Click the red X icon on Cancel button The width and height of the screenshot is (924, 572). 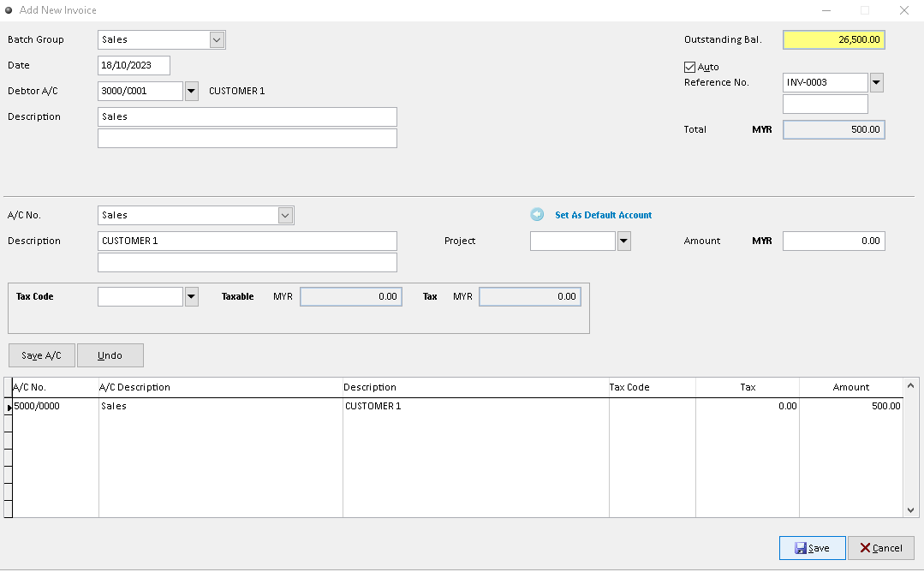(x=867, y=548)
